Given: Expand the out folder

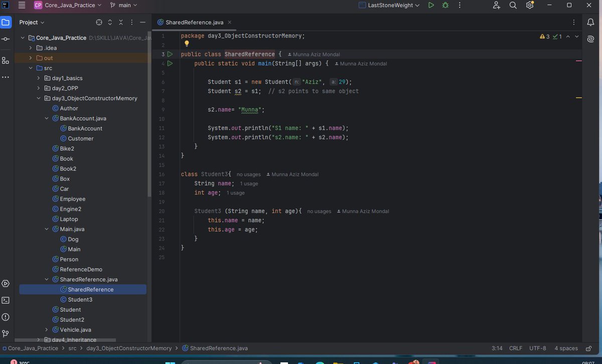Looking at the screenshot, I should point(31,58).
